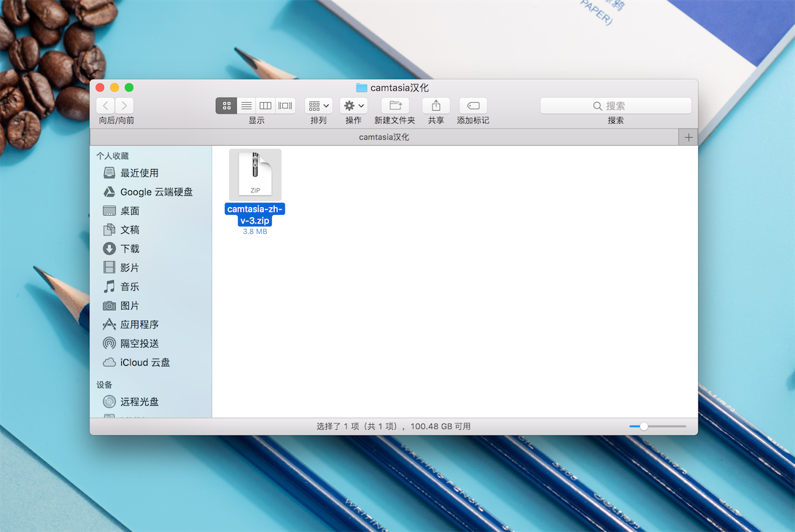Switch to icon grid view
The width and height of the screenshot is (795, 532).
point(227,106)
